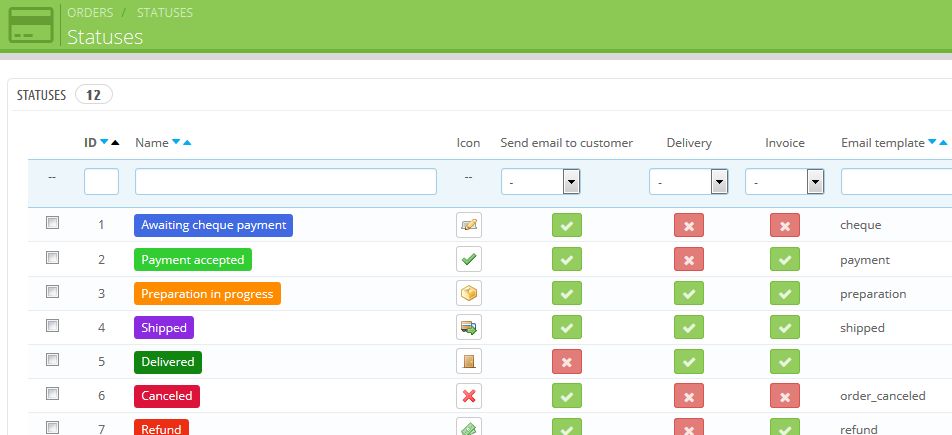Click the Refund money icon
Image resolution: width=952 pixels, height=435 pixels.
tap(469, 427)
